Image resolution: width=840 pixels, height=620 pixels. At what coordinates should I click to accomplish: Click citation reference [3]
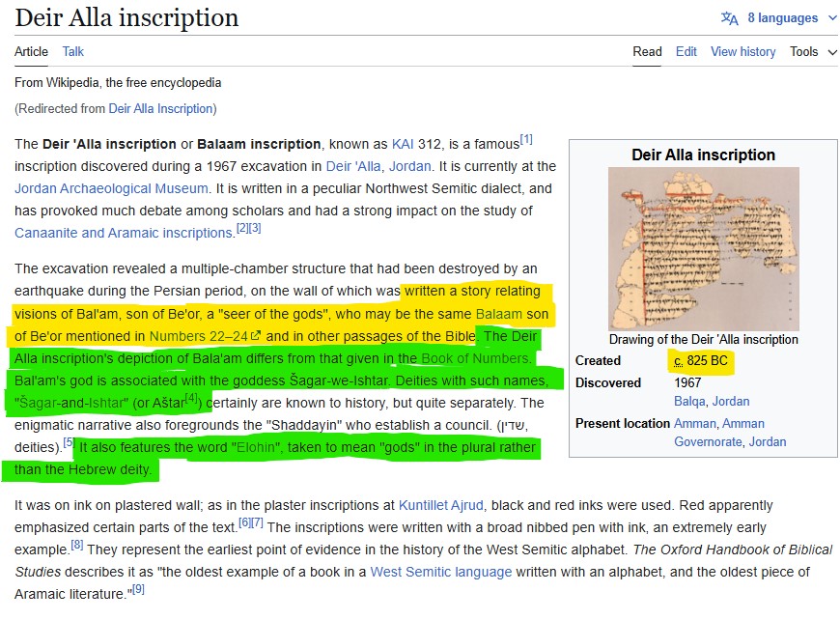255,228
